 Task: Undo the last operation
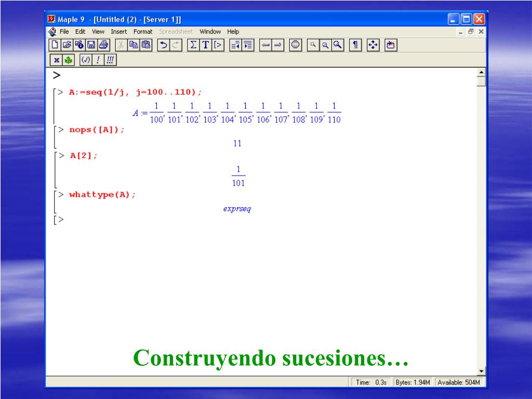click(x=163, y=45)
